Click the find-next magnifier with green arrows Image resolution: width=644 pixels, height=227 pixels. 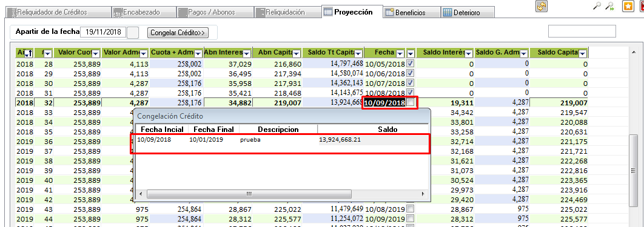pos(611,6)
